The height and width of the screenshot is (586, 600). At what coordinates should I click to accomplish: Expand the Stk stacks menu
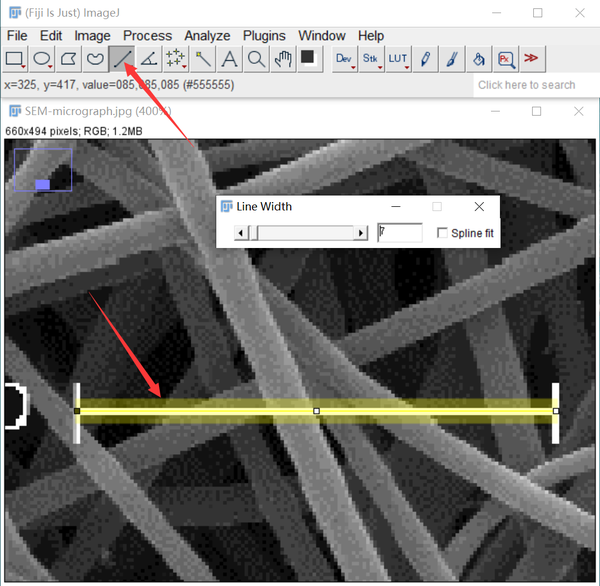(371, 59)
